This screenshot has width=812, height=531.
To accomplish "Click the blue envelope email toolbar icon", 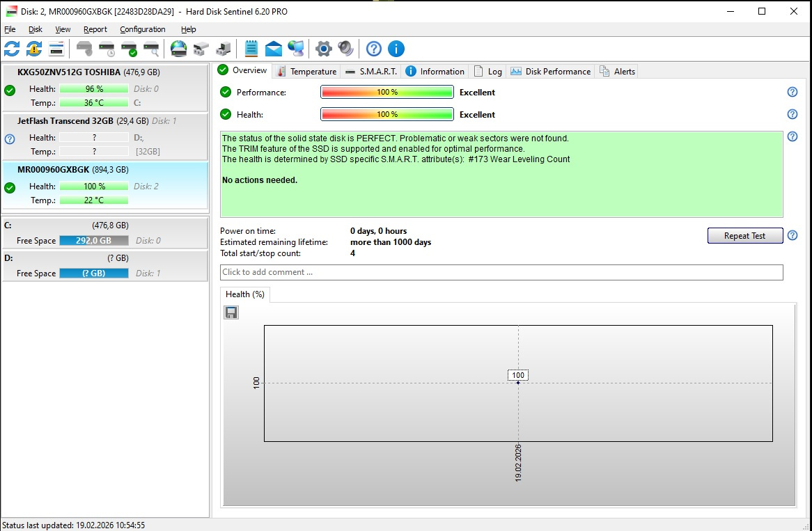I will pyautogui.click(x=274, y=49).
